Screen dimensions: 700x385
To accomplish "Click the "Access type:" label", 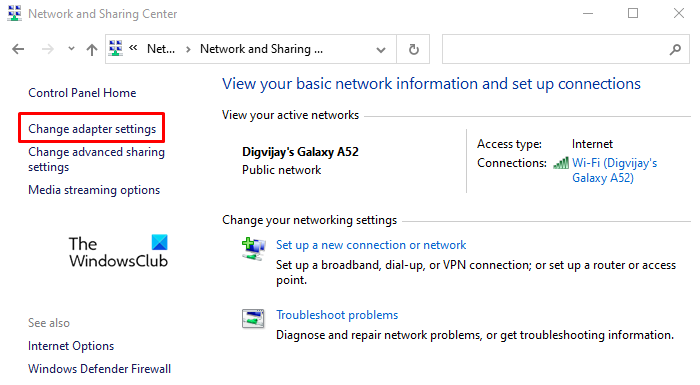I will [x=509, y=144].
